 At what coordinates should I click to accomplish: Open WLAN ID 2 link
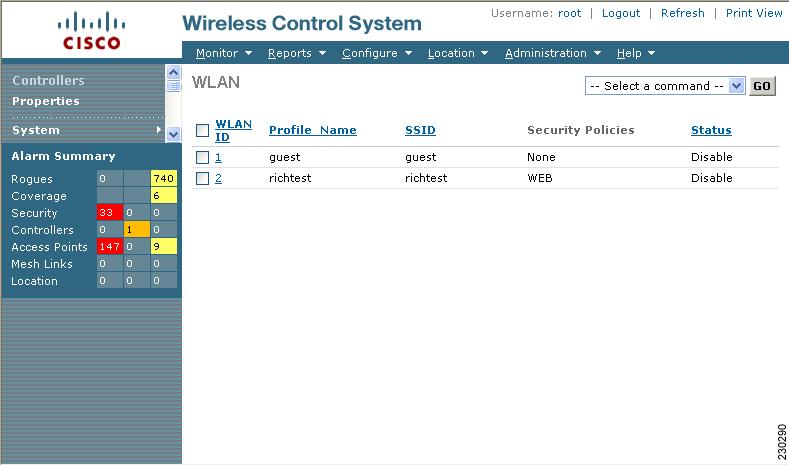(218, 178)
